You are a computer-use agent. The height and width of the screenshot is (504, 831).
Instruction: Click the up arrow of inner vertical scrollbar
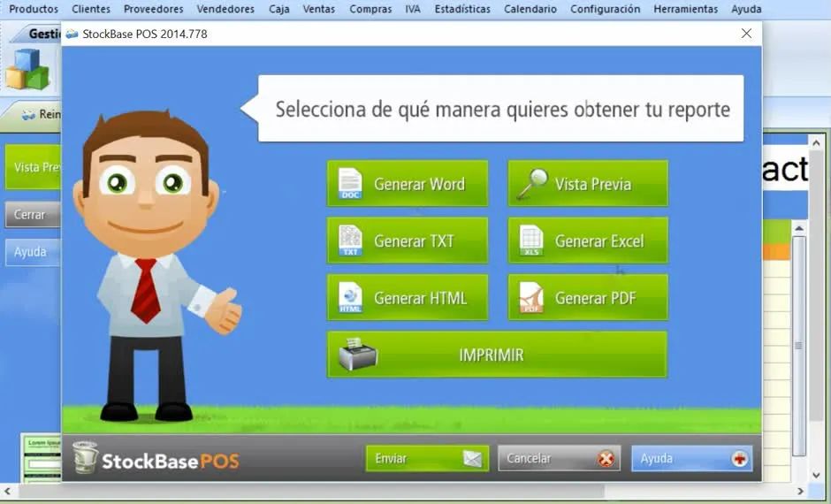point(799,228)
